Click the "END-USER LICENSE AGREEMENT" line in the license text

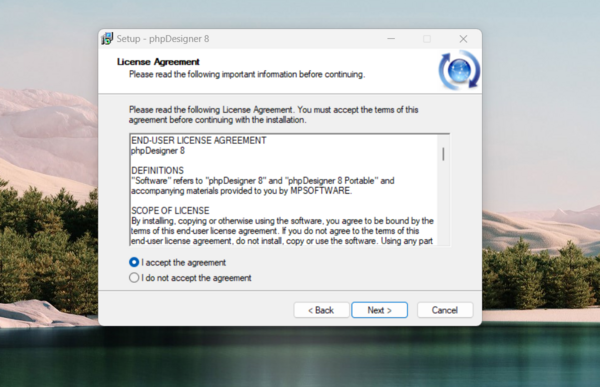tap(199, 140)
